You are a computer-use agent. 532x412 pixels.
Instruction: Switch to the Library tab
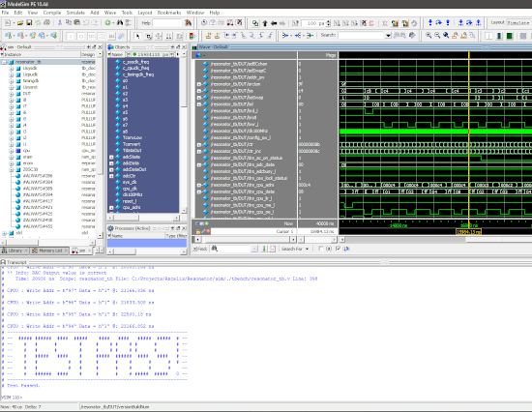15,250
